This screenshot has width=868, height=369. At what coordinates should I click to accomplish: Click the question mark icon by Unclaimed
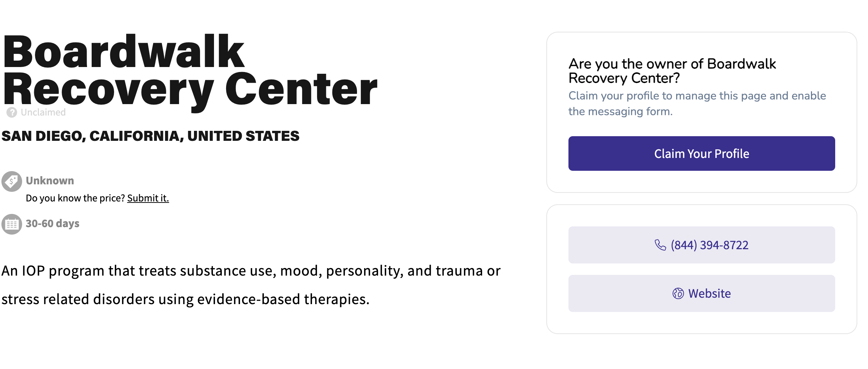11,112
